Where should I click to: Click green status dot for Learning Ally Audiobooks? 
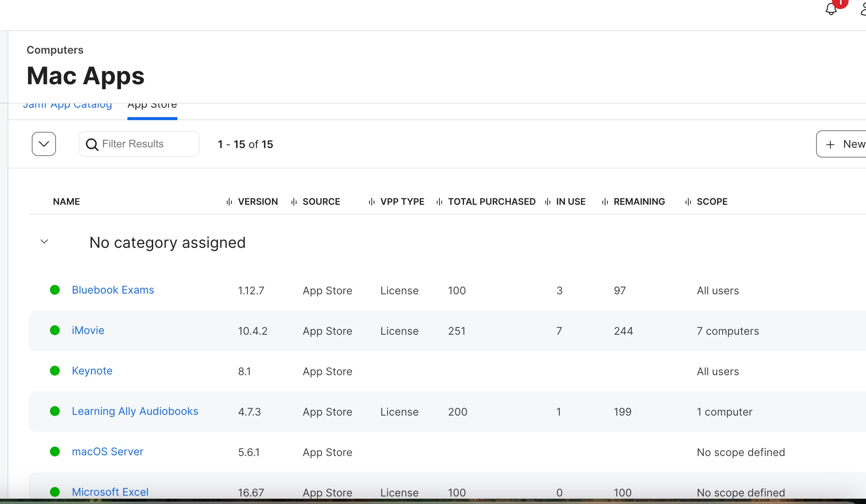(55, 411)
